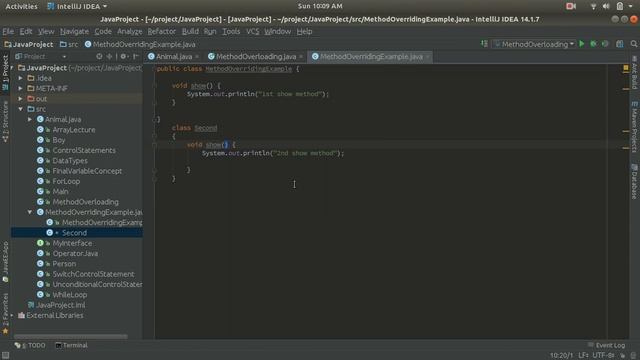
Task: Open Project Structure icon in toolbar
Action: tap(620, 44)
